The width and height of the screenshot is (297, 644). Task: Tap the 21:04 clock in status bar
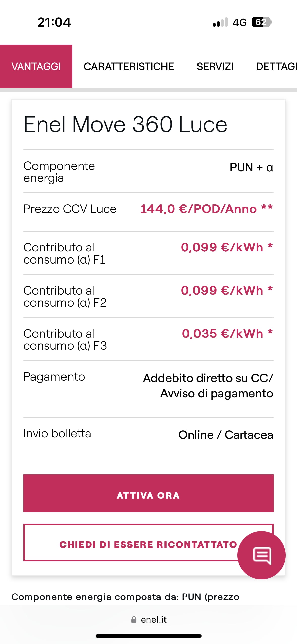54,22
